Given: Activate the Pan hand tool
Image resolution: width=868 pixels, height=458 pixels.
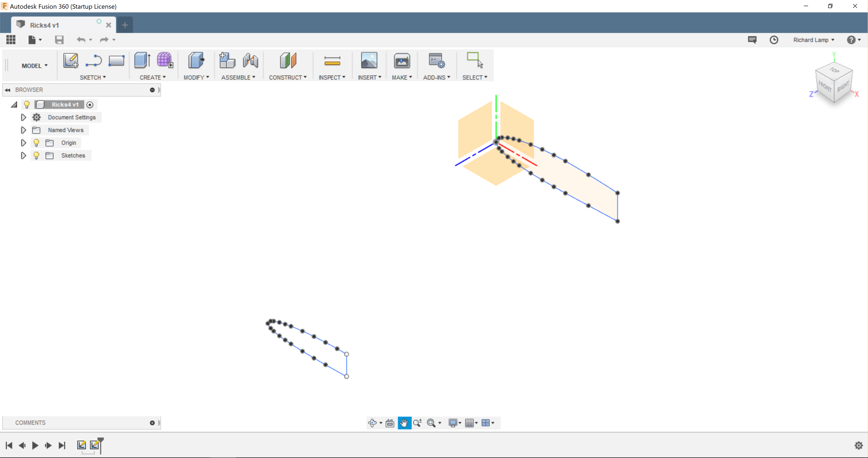Looking at the screenshot, I should click(x=404, y=423).
